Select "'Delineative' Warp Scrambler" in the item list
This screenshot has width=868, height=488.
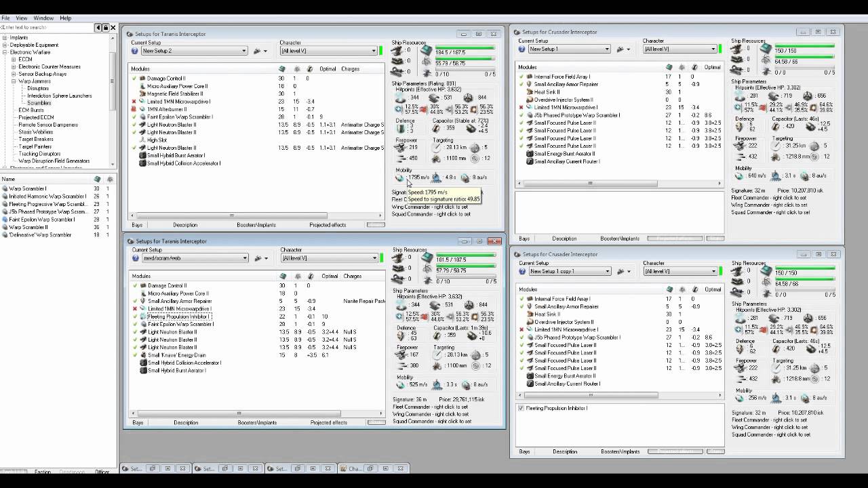pos(40,235)
